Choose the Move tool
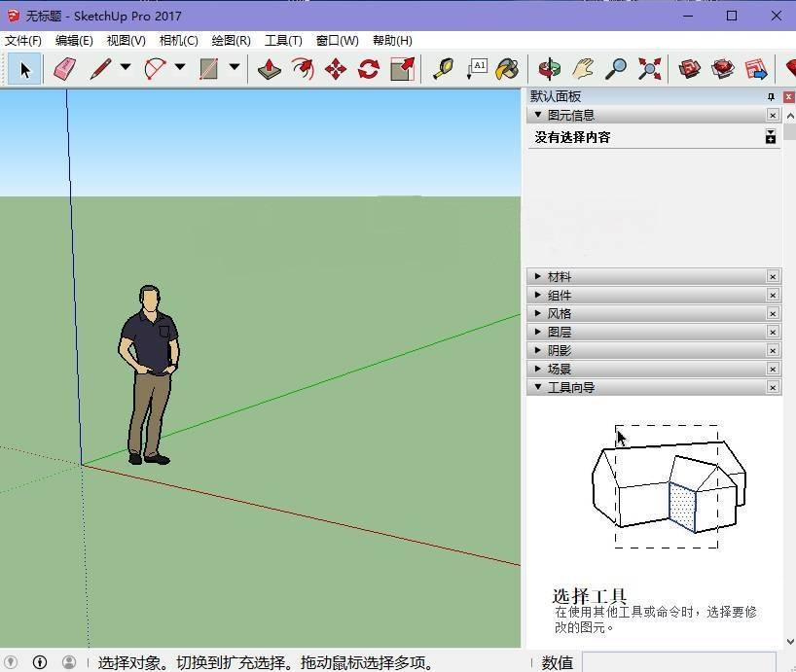 click(336, 69)
